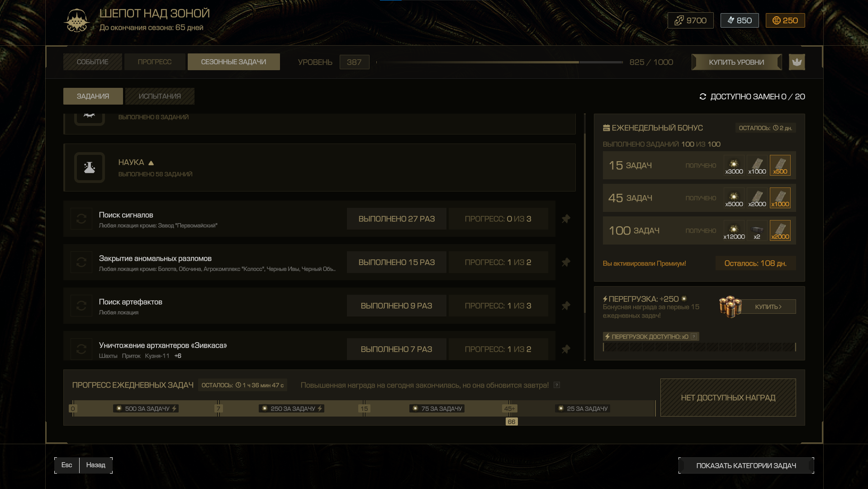Click the highlighted x1000 premium reward

pyautogui.click(x=780, y=198)
